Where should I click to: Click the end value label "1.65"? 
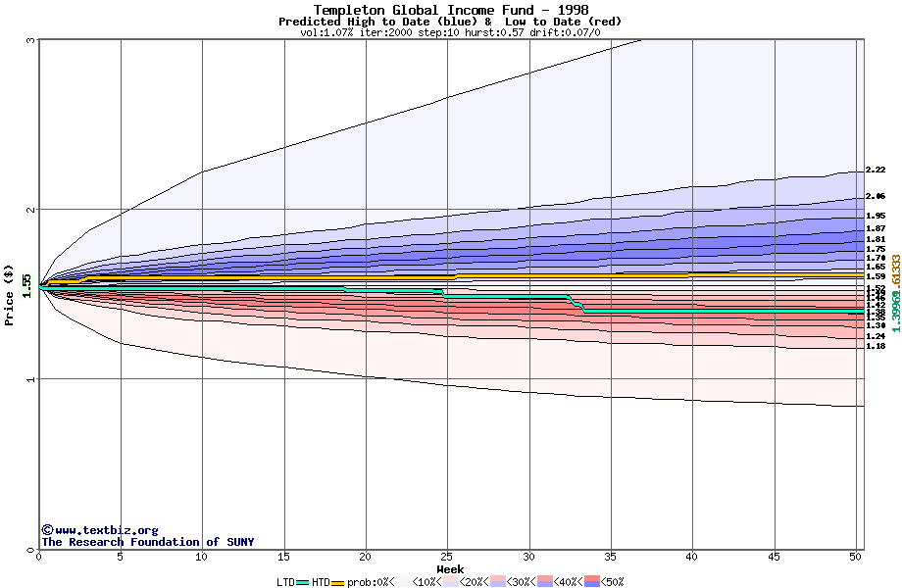tap(876, 268)
